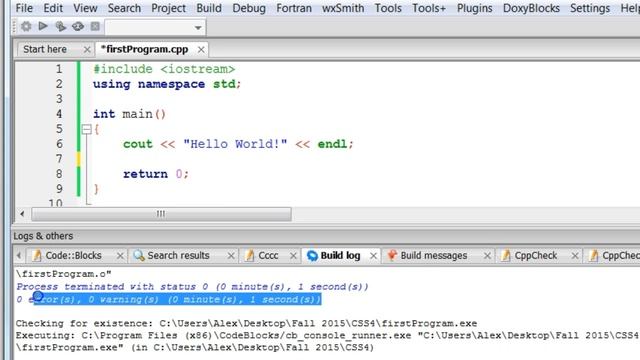640x360 pixels.
Task: Click the Cccc tab pencil icon
Action: pyautogui.click(x=250, y=256)
